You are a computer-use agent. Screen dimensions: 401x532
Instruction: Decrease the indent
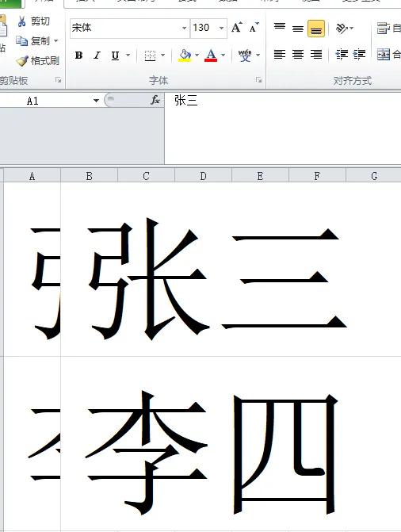[x=342, y=54]
